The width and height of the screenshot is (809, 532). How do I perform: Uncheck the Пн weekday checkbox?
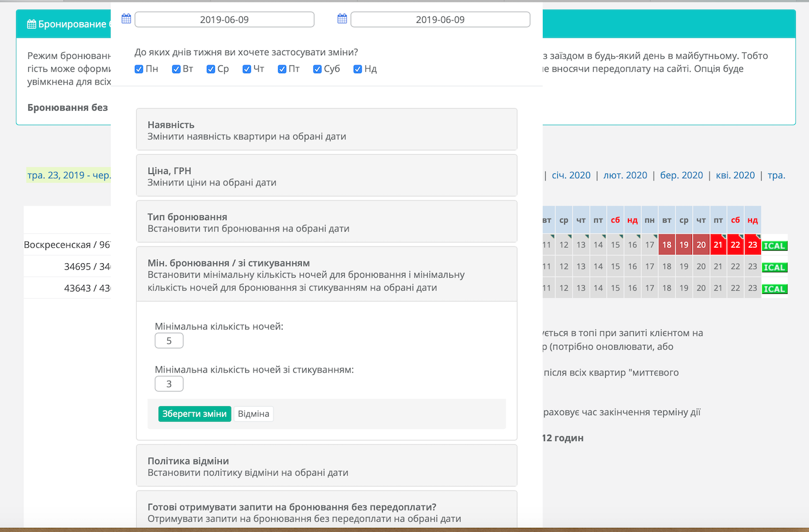pos(139,69)
